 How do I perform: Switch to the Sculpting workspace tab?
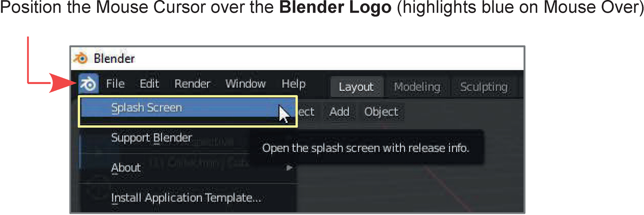click(x=484, y=87)
